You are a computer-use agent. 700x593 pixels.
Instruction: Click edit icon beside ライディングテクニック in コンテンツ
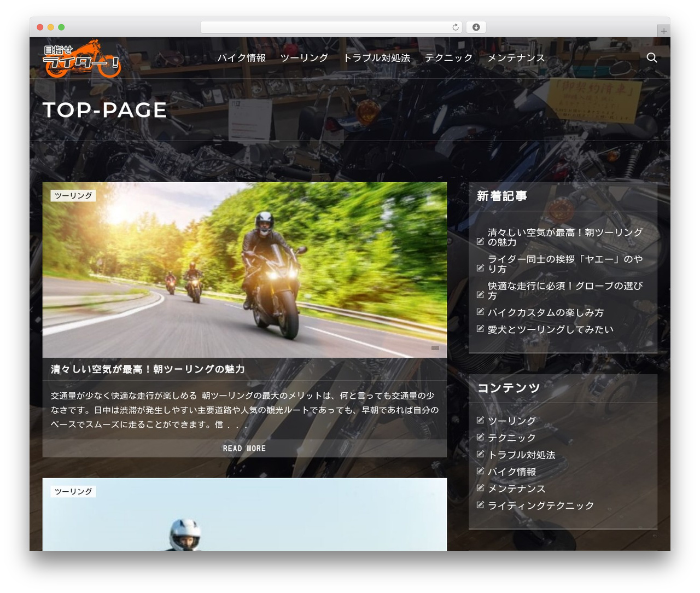480,505
